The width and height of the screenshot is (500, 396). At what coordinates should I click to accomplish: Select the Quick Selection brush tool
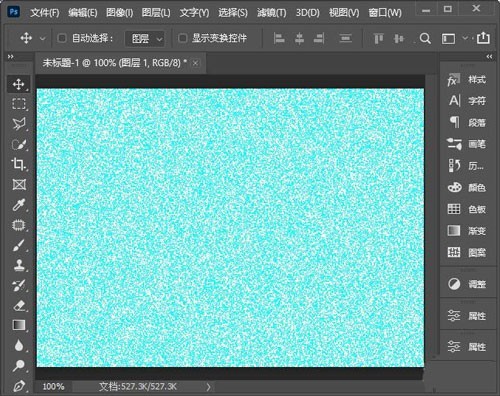[x=19, y=144]
